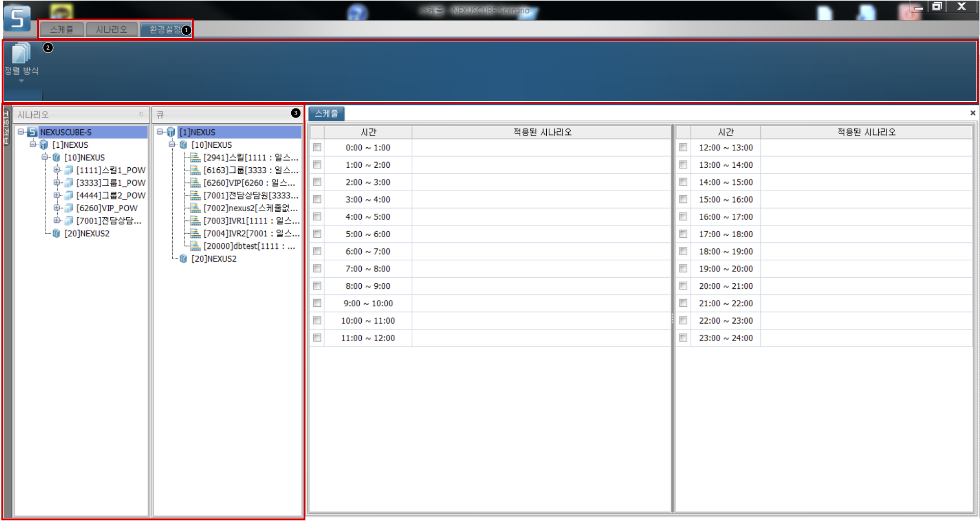
Task: Click the [1111]스킬1_POW scenario icon
Action: [x=68, y=170]
